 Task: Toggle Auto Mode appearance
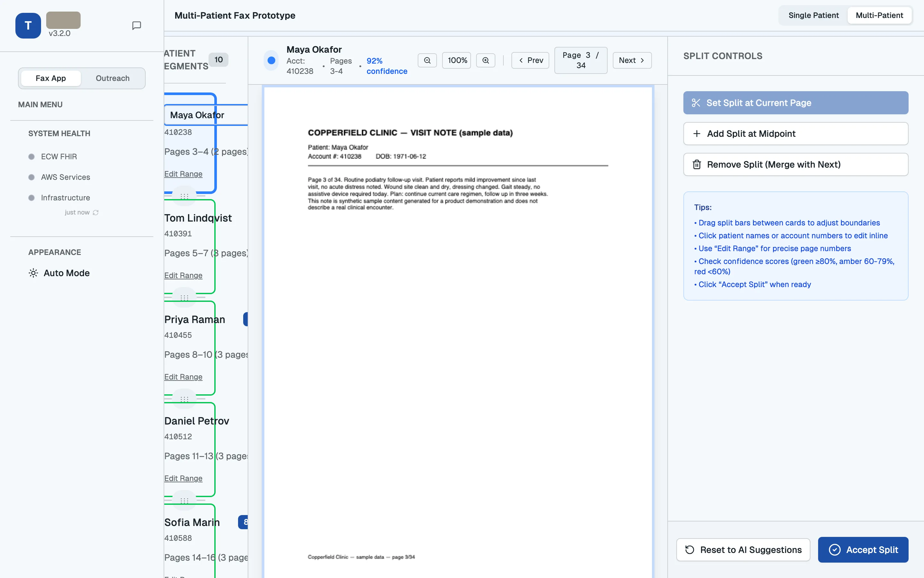(x=59, y=273)
